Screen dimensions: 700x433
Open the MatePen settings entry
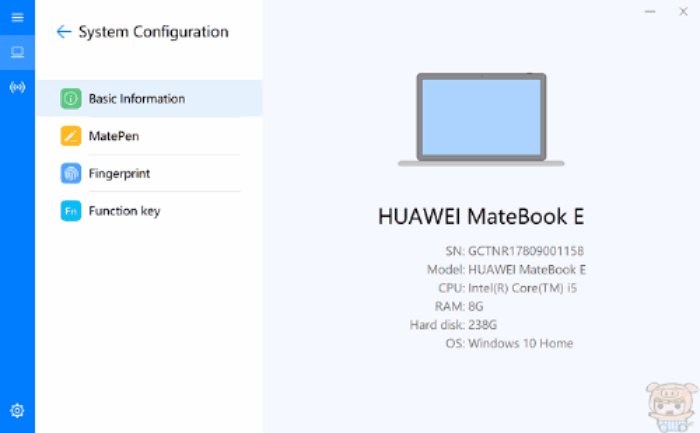pyautogui.click(x=149, y=136)
